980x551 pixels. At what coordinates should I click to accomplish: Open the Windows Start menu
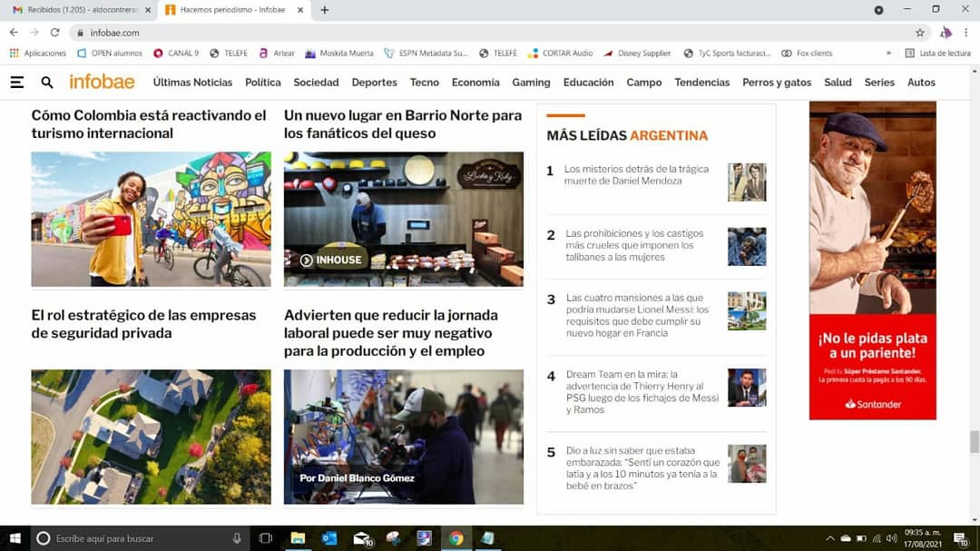pyautogui.click(x=15, y=538)
